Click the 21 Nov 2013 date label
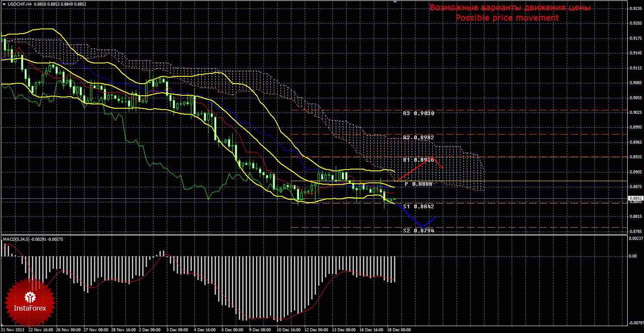The width and height of the screenshot is (644, 333). [x=13, y=330]
